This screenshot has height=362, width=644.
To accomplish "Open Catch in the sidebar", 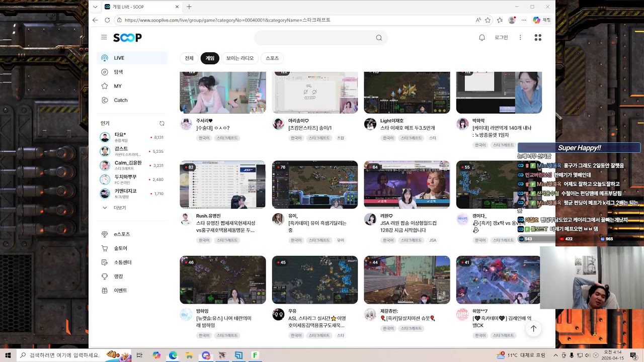I will point(132,100).
